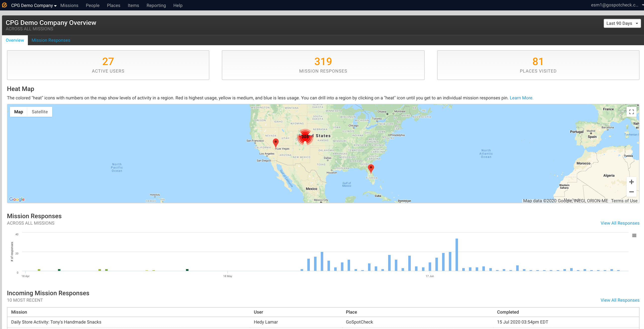Zoom out the heat map
The width and height of the screenshot is (644, 329).
pyautogui.click(x=631, y=192)
